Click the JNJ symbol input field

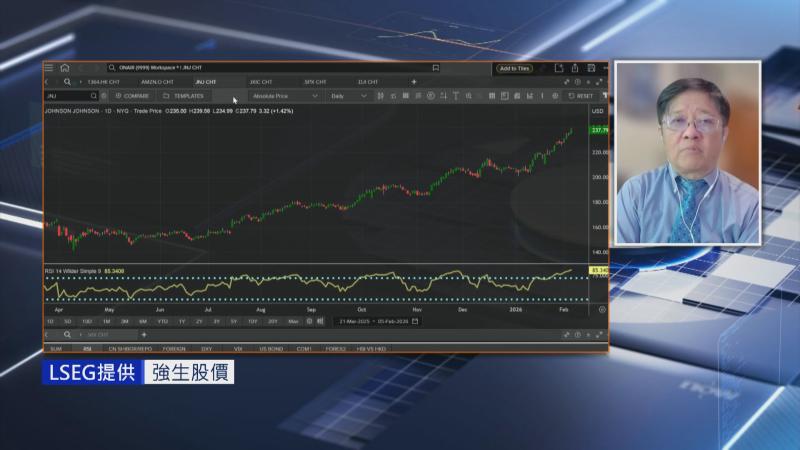[68, 96]
